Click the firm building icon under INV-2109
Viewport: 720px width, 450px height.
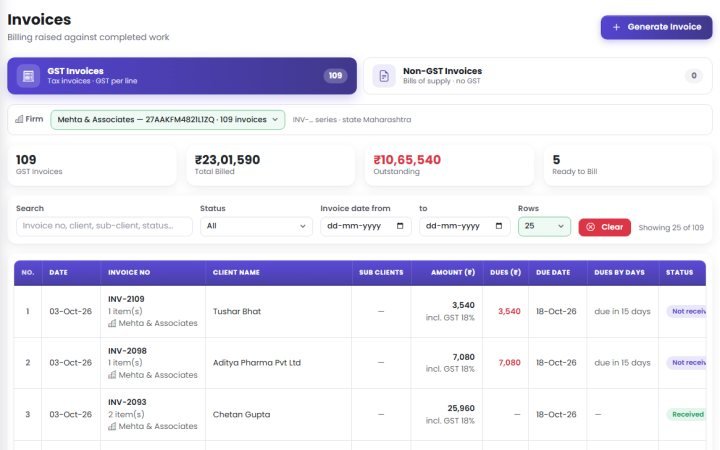(112, 323)
